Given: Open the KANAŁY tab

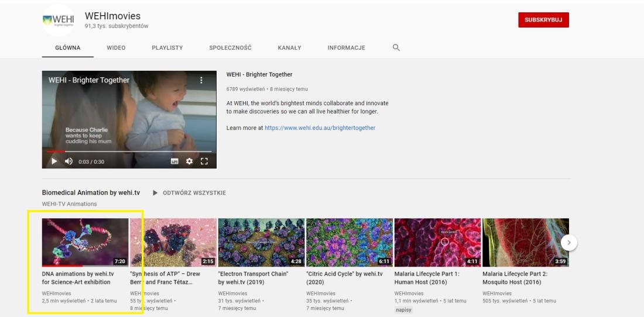Looking at the screenshot, I should pos(290,47).
